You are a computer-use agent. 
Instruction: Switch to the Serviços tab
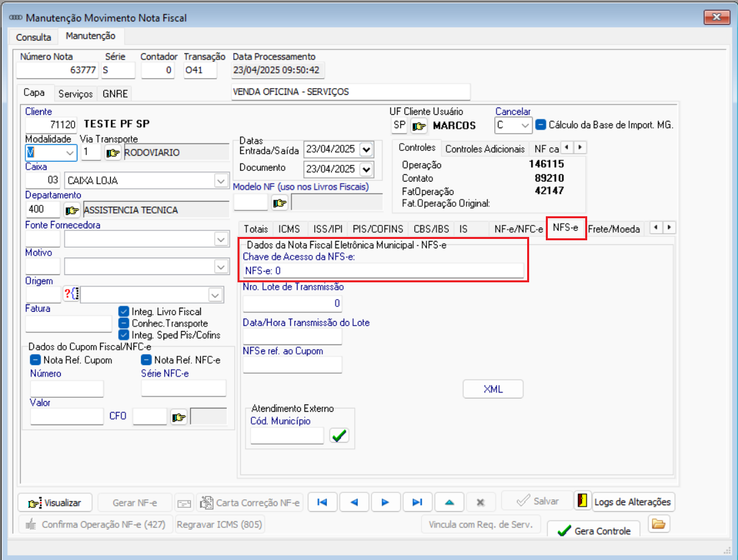click(75, 93)
